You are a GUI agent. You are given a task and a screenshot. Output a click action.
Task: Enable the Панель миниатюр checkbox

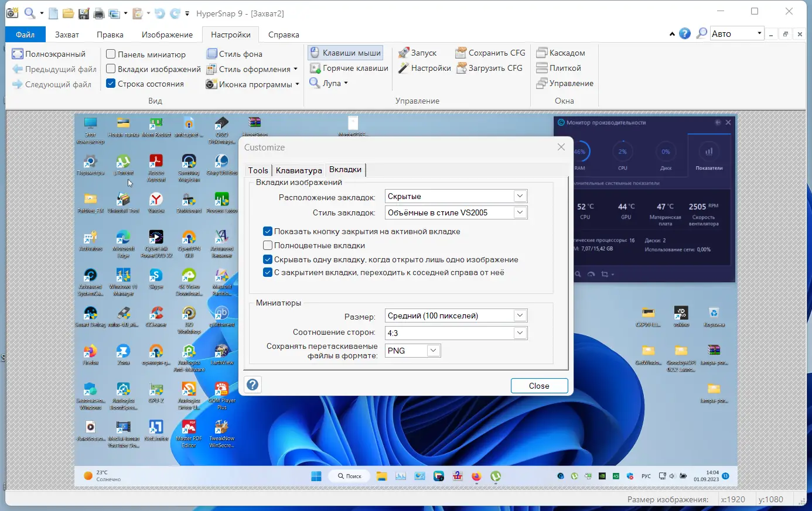(x=111, y=54)
